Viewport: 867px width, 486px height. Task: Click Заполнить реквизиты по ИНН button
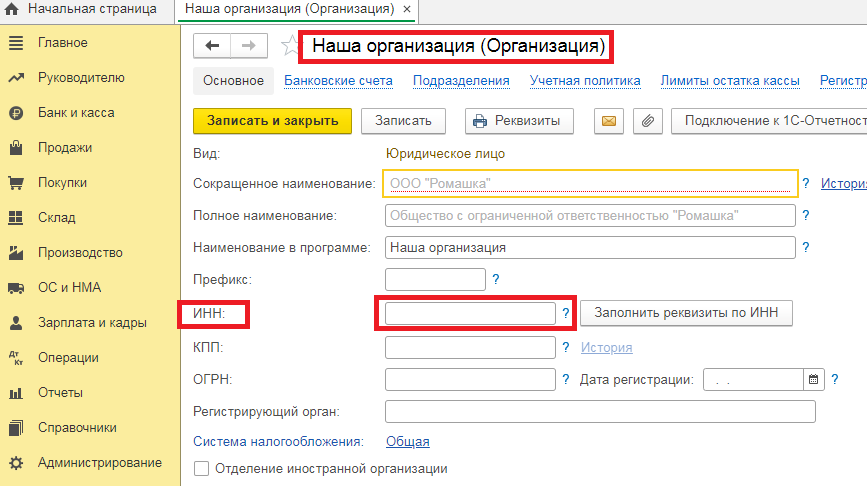(686, 313)
